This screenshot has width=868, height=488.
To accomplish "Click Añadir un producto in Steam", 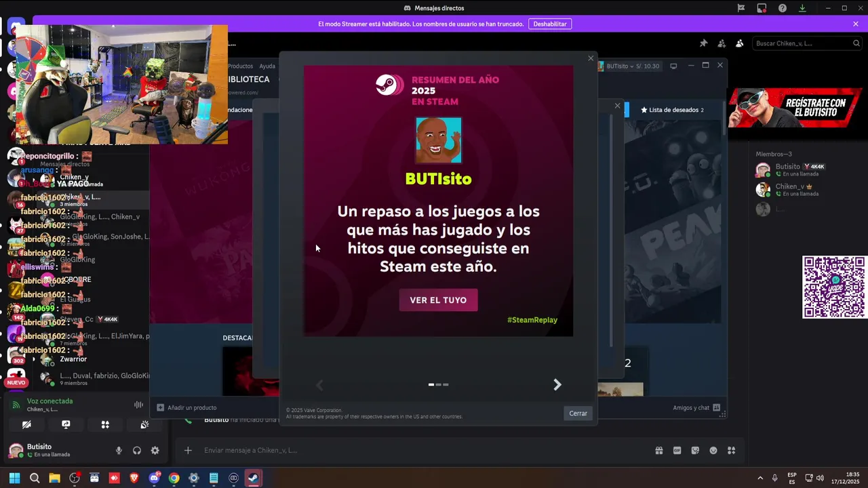I will [x=187, y=407].
